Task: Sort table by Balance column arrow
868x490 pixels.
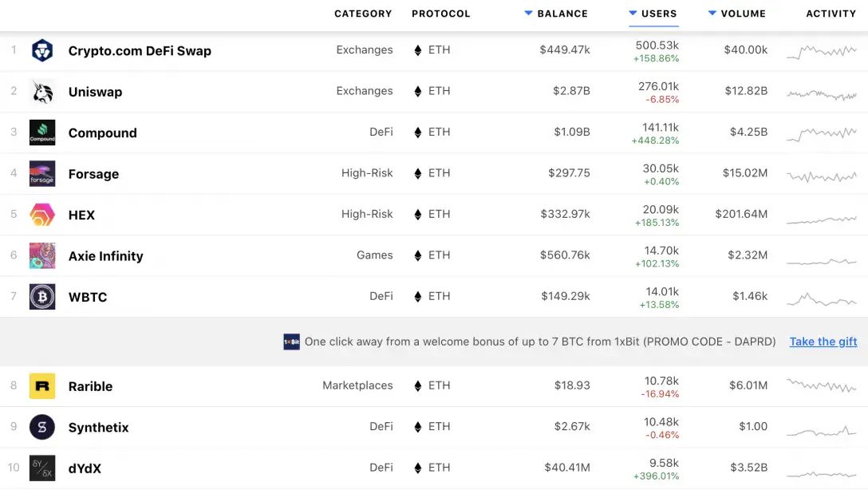Action: pos(528,13)
